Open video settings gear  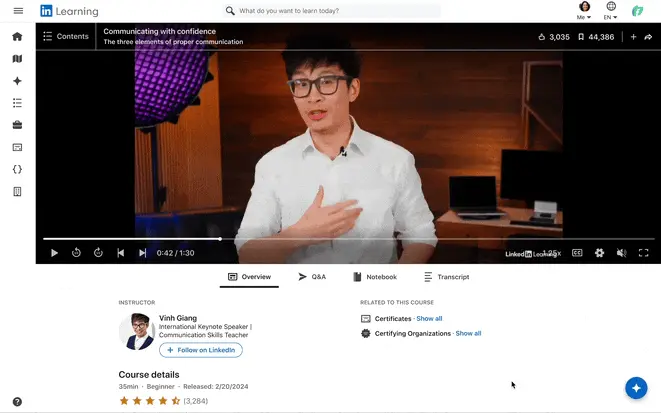[x=599, y=253]
